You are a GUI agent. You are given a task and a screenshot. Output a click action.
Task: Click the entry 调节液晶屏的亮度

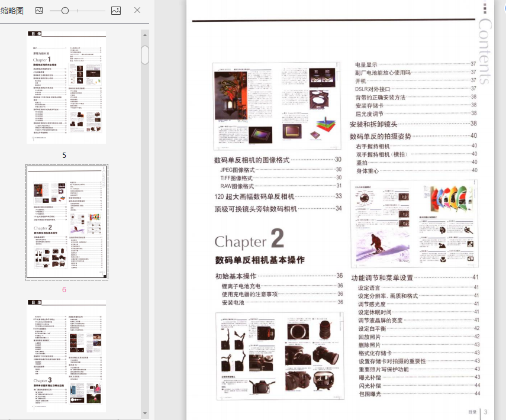tap(381, 320)
